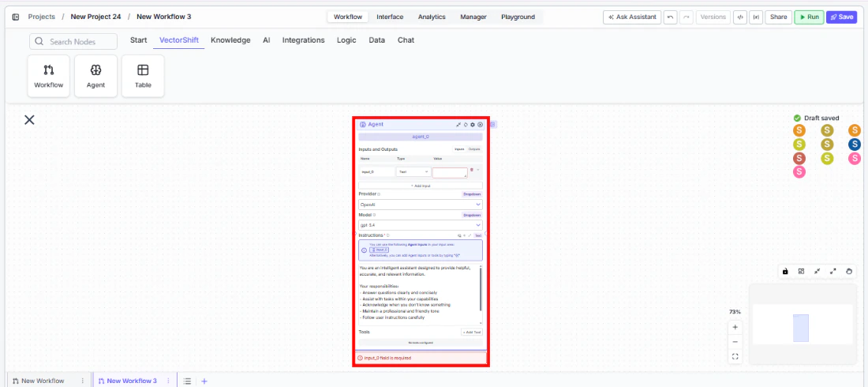
Task: Switch to the Manager tab
Action: tap(473, 17)
